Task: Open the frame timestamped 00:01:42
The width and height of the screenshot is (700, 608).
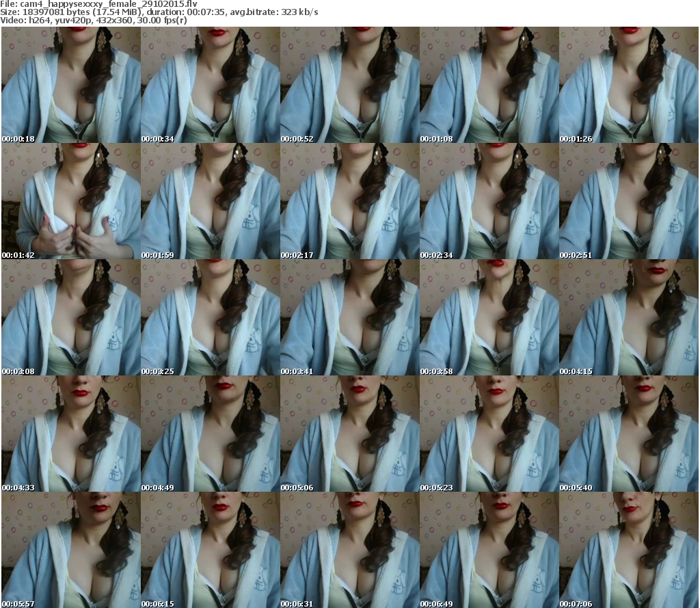Action: (71, 201)
